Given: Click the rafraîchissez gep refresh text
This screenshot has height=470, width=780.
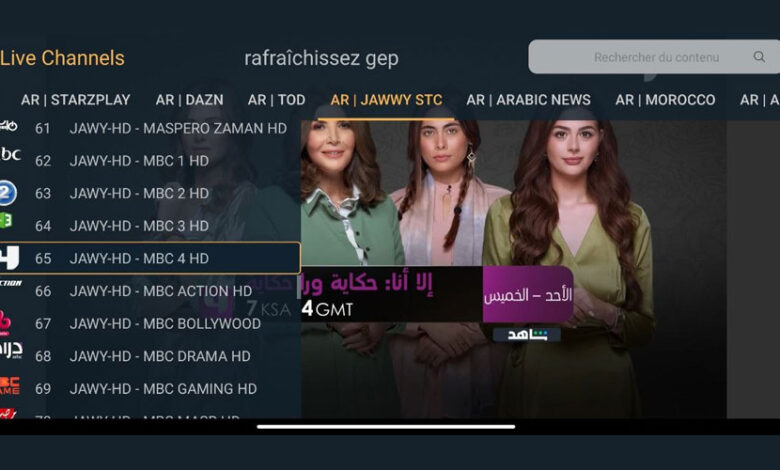Looking at the screenshot, I should pyautogui.click(x=321, y=58).
